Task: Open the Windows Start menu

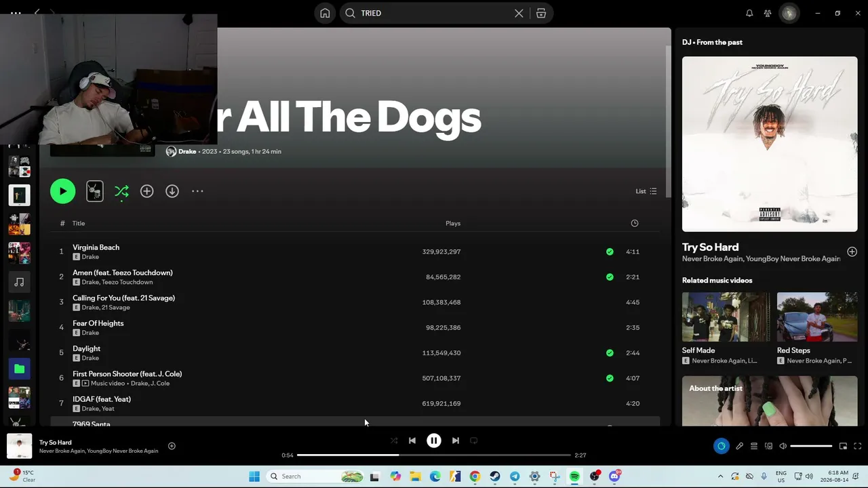Action: tap(254, 476)
